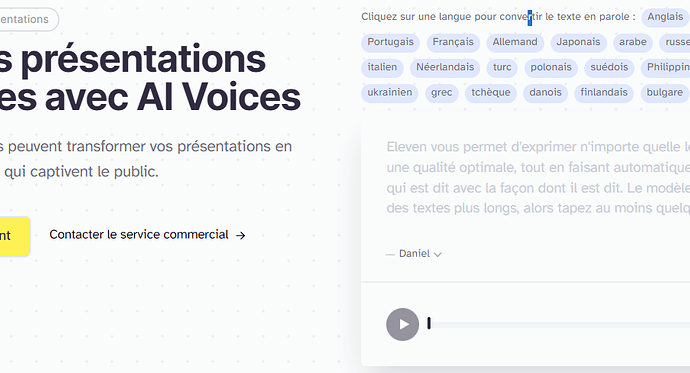Choose the turc language chip
This screenshot has height=373, width=690.
coord(502,67)
